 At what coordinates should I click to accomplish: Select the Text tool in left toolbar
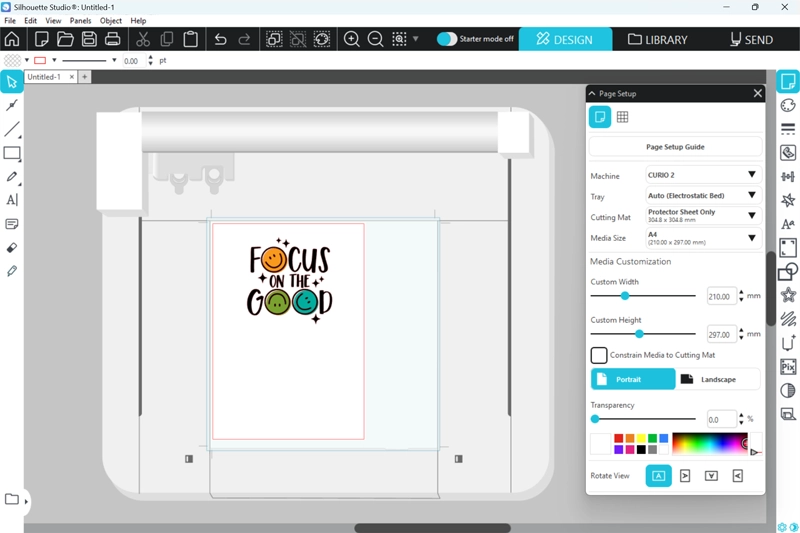pos(12,200)
